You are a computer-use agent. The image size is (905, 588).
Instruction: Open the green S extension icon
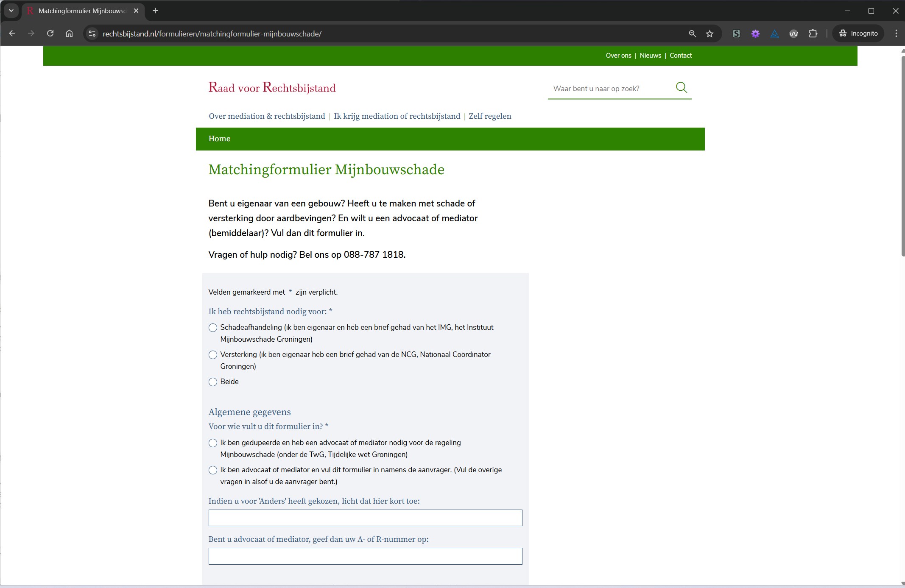[736, 33]
